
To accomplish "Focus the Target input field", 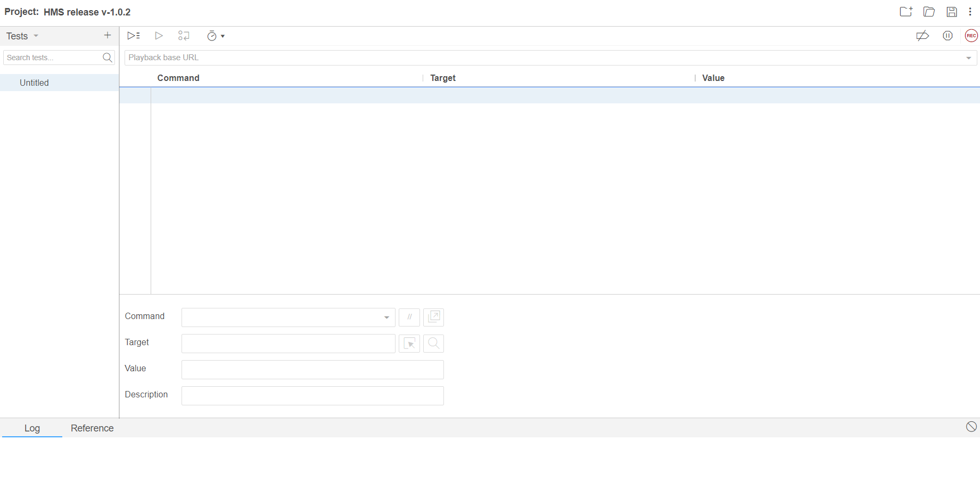I will point(289,344).
